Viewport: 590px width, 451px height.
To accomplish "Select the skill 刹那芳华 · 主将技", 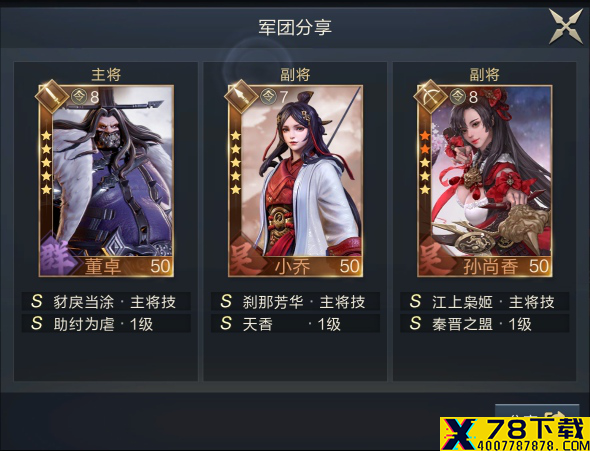I will 295,301.
